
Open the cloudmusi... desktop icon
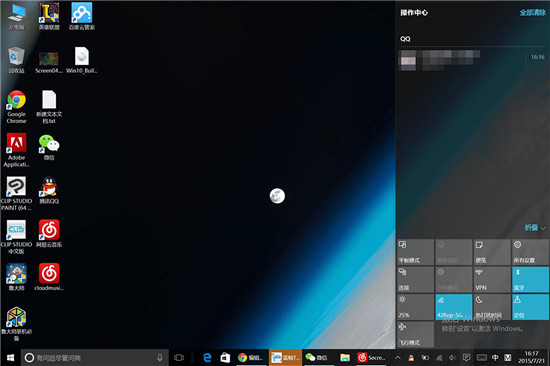[x=49, y=277]
